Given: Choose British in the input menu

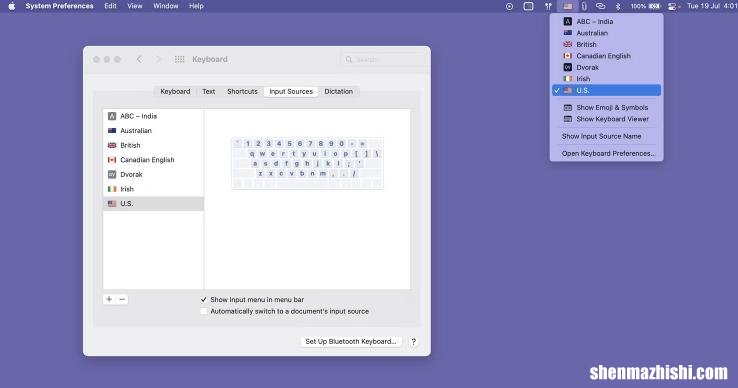Looking at the screenshot, I should point(606,44).
